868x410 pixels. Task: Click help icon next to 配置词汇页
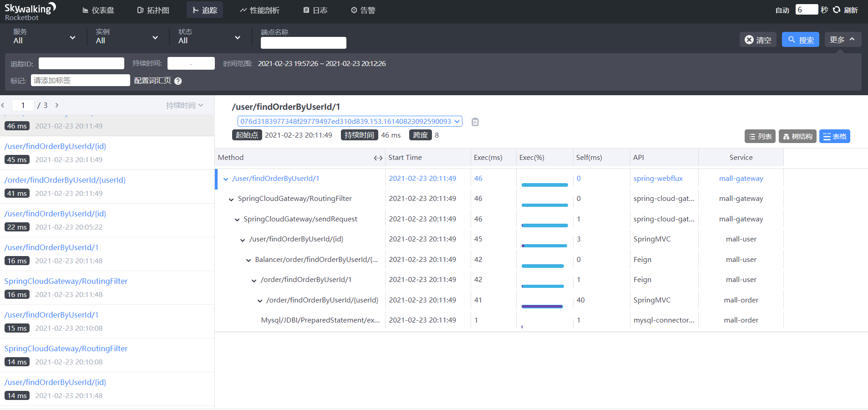coord(178,81)
